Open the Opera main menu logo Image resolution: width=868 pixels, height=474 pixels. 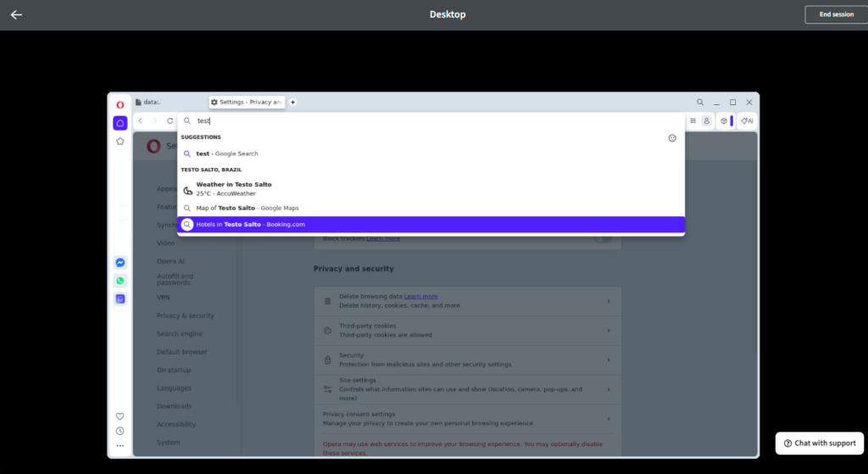(120, 104)
